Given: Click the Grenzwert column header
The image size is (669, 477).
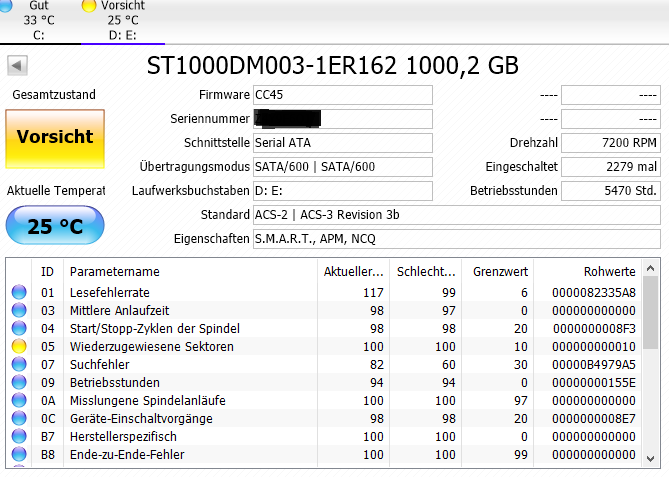Looking at the screenshot, I should [497, 271].
